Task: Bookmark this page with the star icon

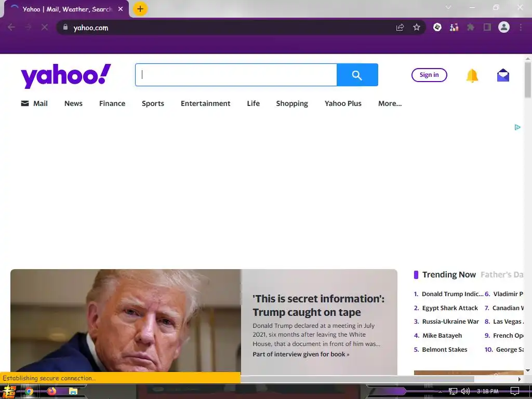Action: [x=417, y=28]
